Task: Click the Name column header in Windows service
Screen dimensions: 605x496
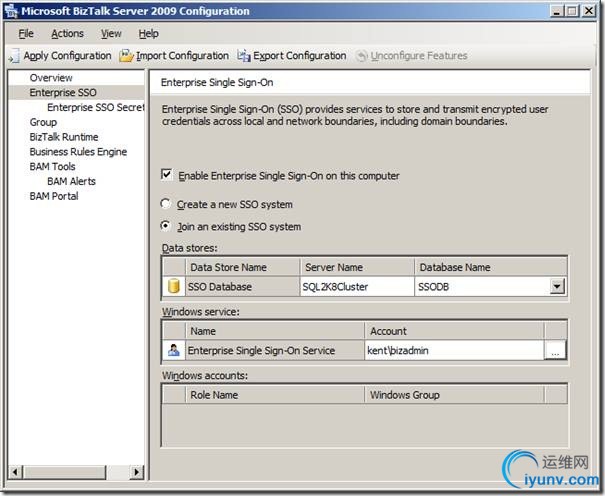Action: pos(274,331)
